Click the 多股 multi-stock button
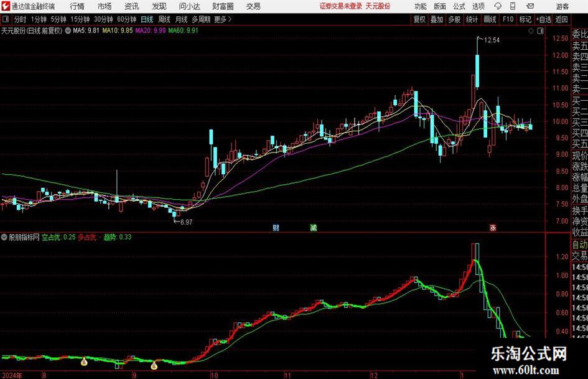Viewport: 588px width, 379px height. (454, 19)
